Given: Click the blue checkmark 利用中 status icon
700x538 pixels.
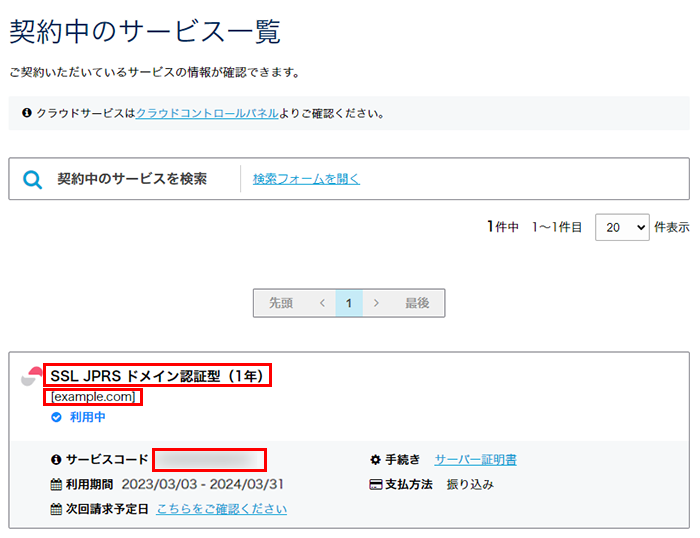Looking at the screenshot, I should click(56, 417).
